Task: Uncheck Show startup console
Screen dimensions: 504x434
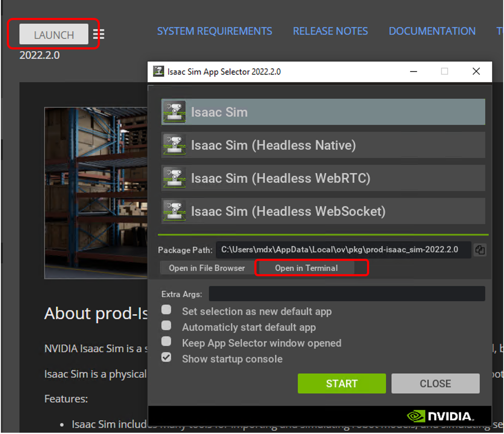Action: click(x=166, y=357)
